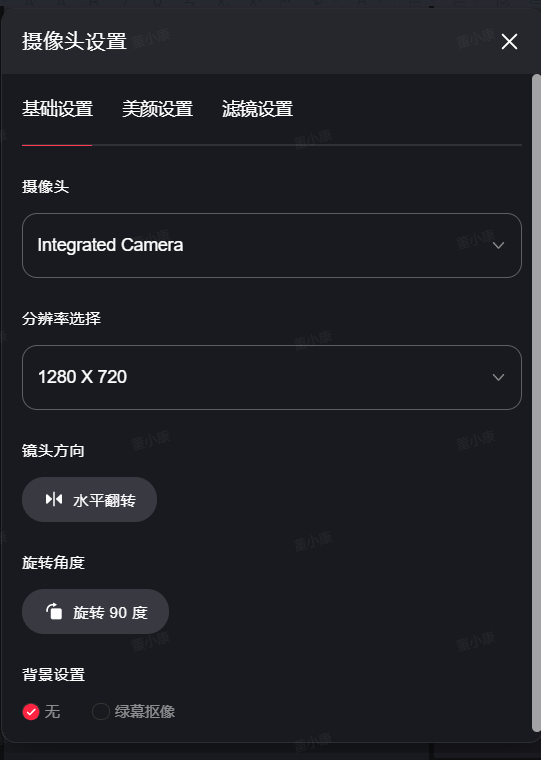
Task: Expand resolution options with the chevron arrow
Action: pyautogui.click(x=498, y=377)
